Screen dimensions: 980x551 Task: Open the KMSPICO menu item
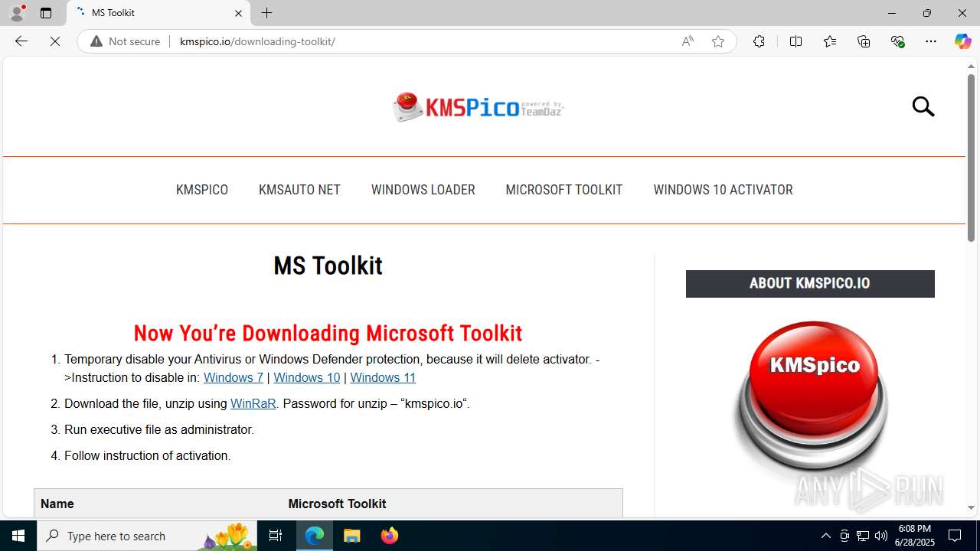tap(202, 190)
